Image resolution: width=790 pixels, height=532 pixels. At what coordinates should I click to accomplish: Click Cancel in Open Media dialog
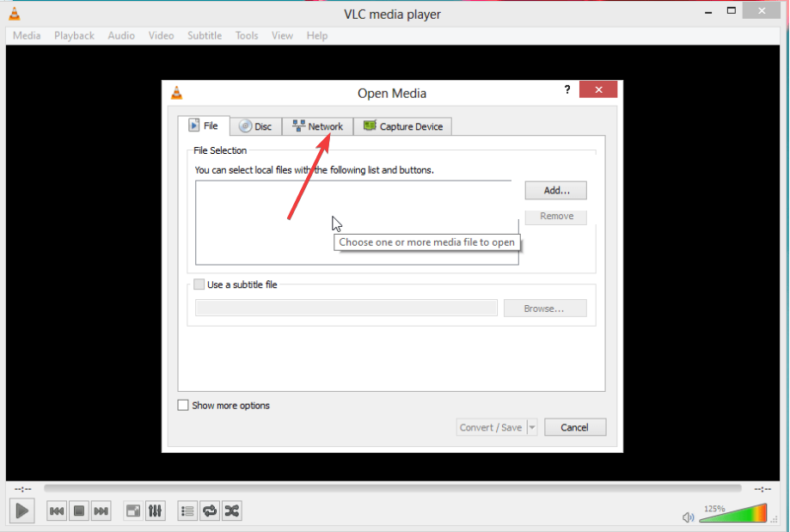[575, 427]
